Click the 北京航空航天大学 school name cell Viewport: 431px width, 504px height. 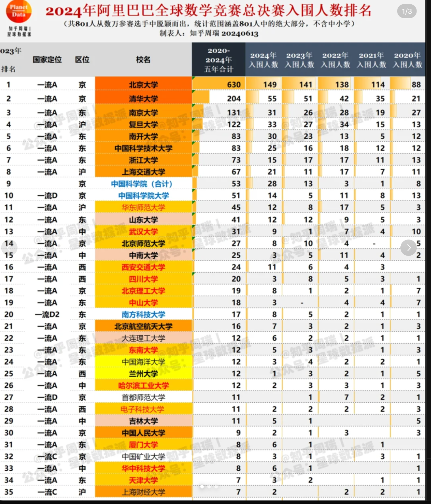pyautogui.click(x=143, y=326)
